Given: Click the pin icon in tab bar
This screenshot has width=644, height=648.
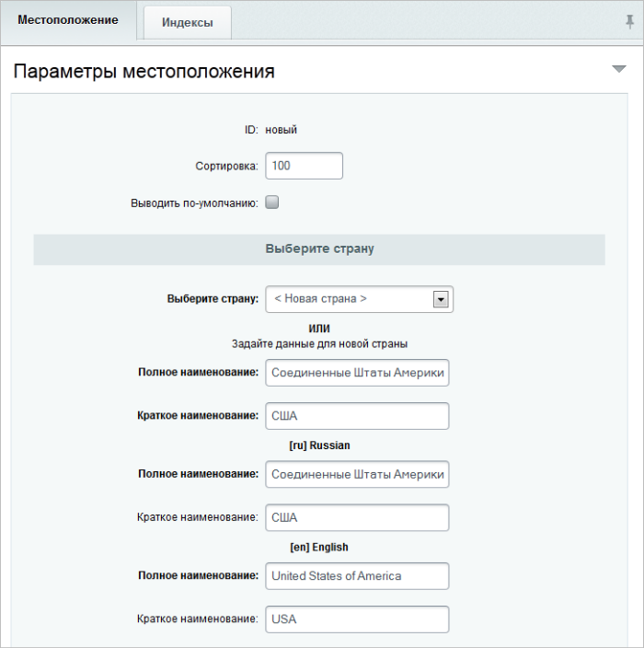Looking at the screenshot, I should (629, 21).
